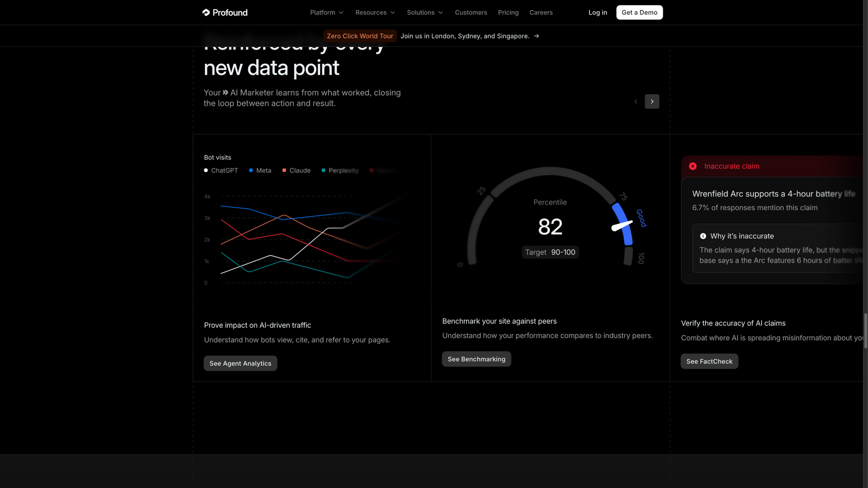Click the Log in link
The width and height of the screenshot is (868, 488).
[598, 12]
